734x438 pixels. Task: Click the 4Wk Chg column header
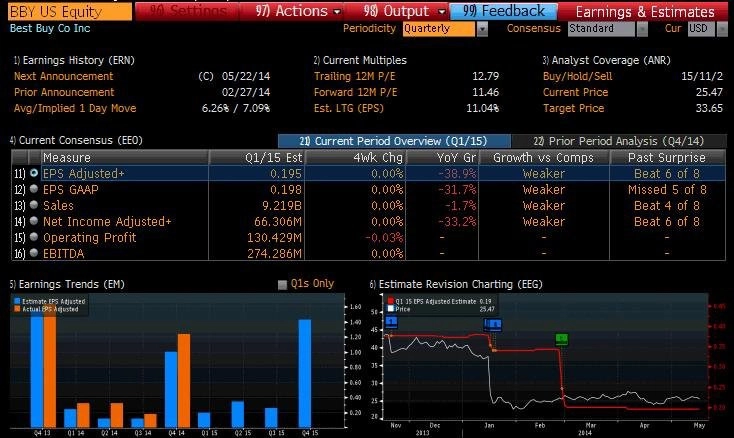(x=356, y=158)
